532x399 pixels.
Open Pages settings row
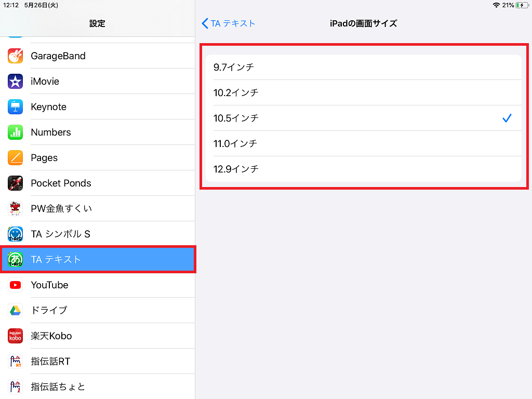coord(97,158)
